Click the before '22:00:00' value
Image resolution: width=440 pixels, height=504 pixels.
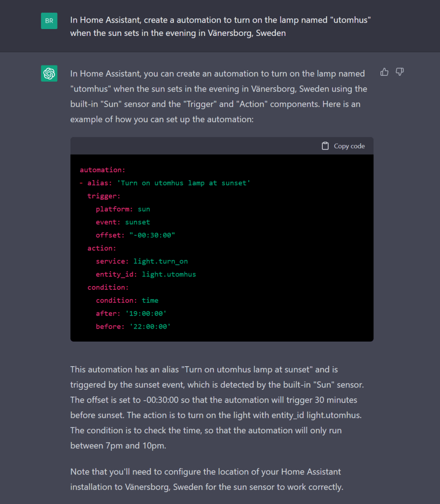coord(149,326)
